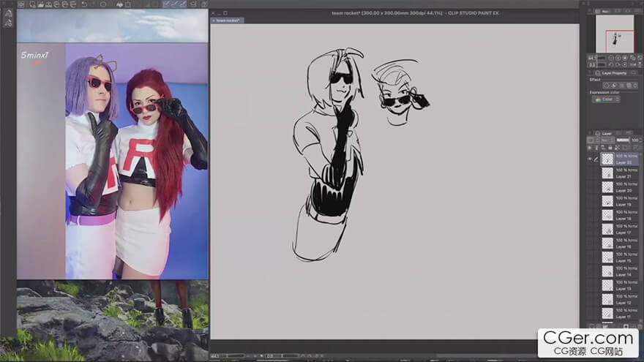Screen dimensions: 644x362
Task: Click the pen editing icon on Layer 22
Action: pos(596,159)
